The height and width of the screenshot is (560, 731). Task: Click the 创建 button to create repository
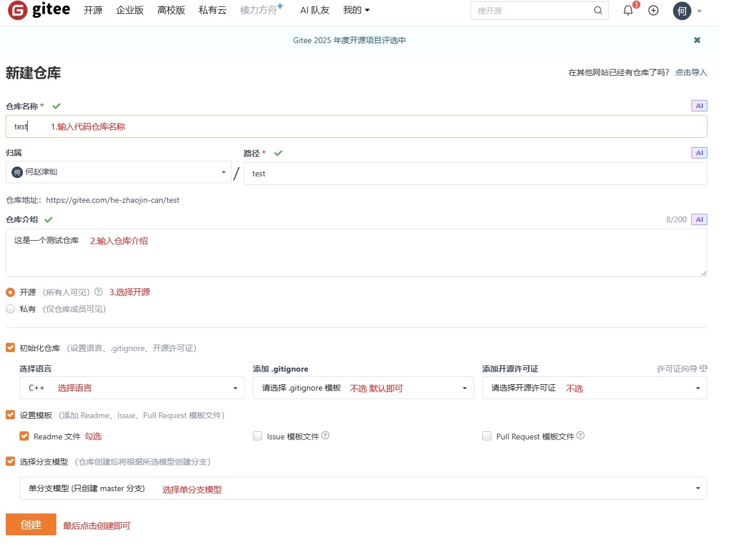(x=30, y=524)
